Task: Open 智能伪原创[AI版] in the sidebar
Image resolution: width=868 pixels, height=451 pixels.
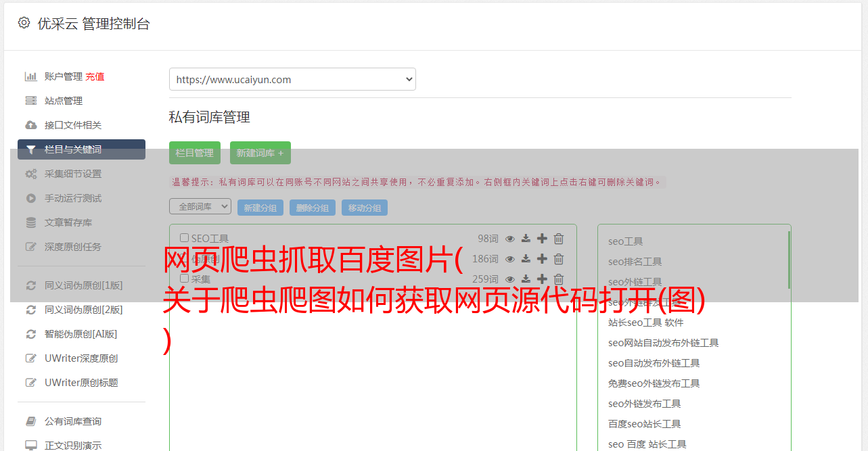Action: (81, 334)
